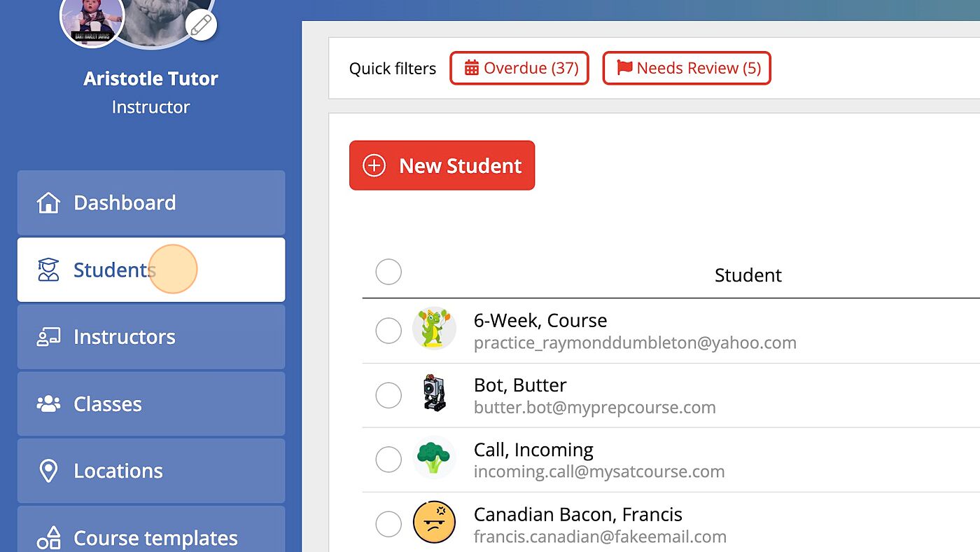The image size is (980, 552).
Task: Click the pencil edit profile icon
Action: click(201, 25)
